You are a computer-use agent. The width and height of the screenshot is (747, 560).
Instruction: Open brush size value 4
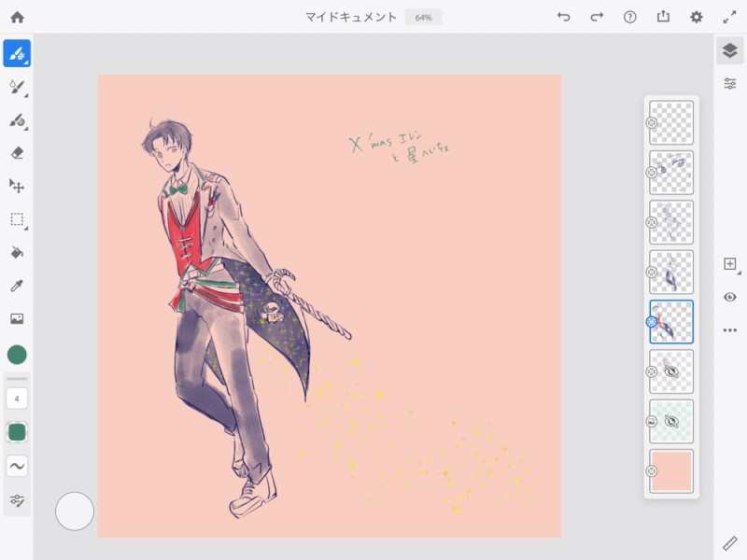click(x=17, y=399)
